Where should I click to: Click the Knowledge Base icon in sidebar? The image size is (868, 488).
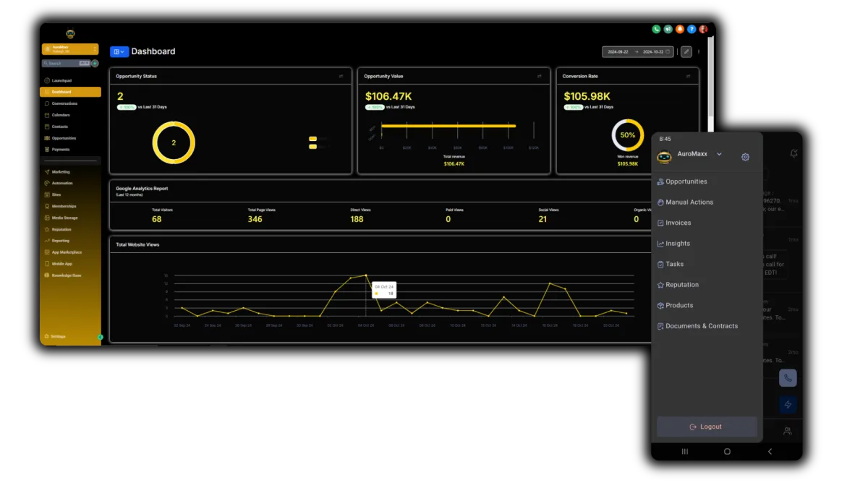47,275
